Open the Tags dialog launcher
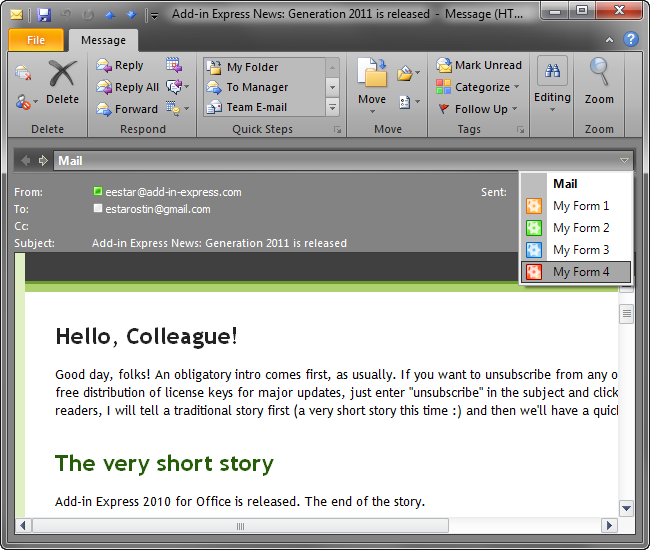The image size is (650, 550). [x=520, y=130]
